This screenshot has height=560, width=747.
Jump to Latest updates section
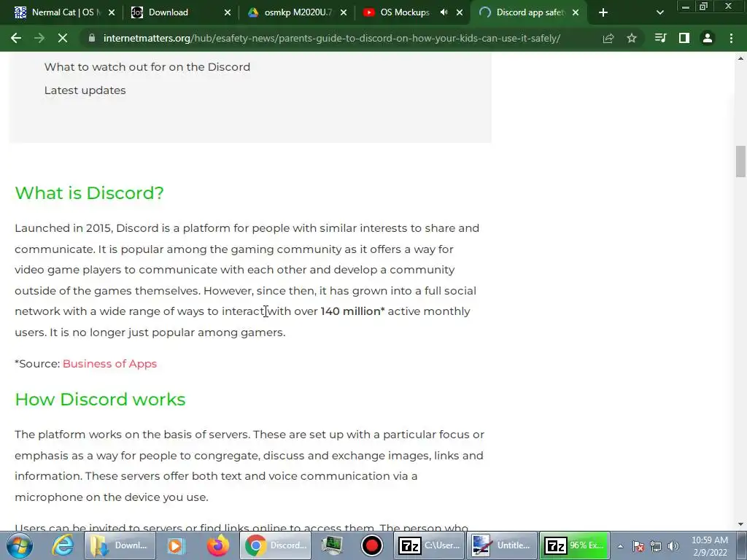pyautogui.click(x=85, y=90)
